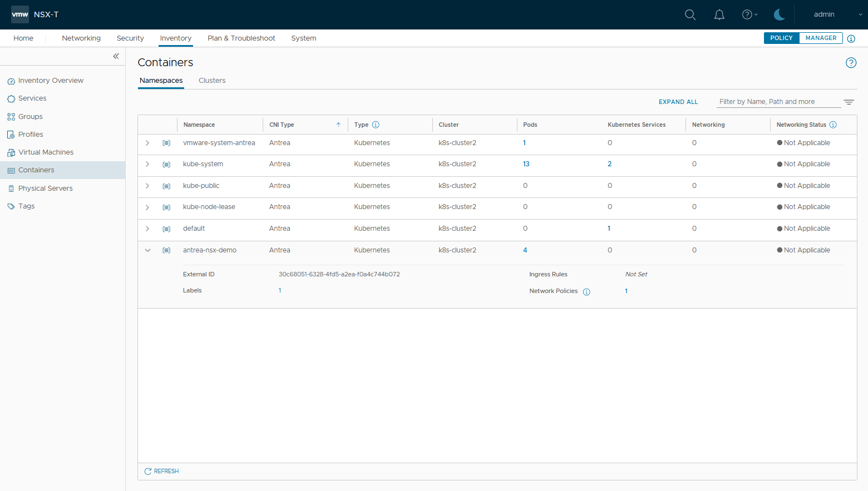Screen dimensions: 868x491
Task: Open kube-system Kubernetes Services count 2
Action: click(x=609, y=164)
